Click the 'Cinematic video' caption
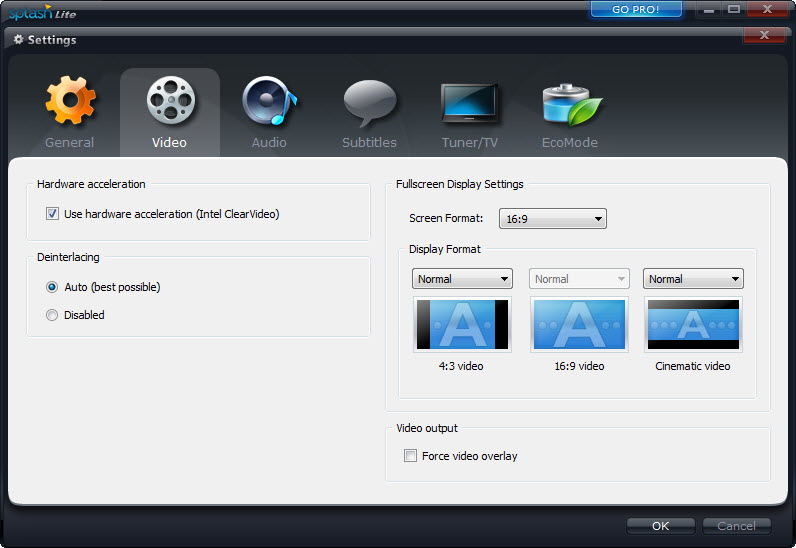 (693, 366)
